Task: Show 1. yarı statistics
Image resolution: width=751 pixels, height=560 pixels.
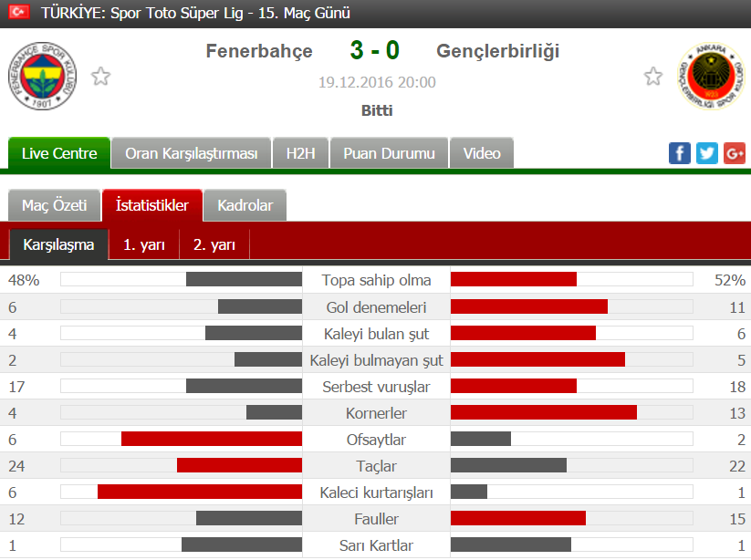Action: coord(143,244)
